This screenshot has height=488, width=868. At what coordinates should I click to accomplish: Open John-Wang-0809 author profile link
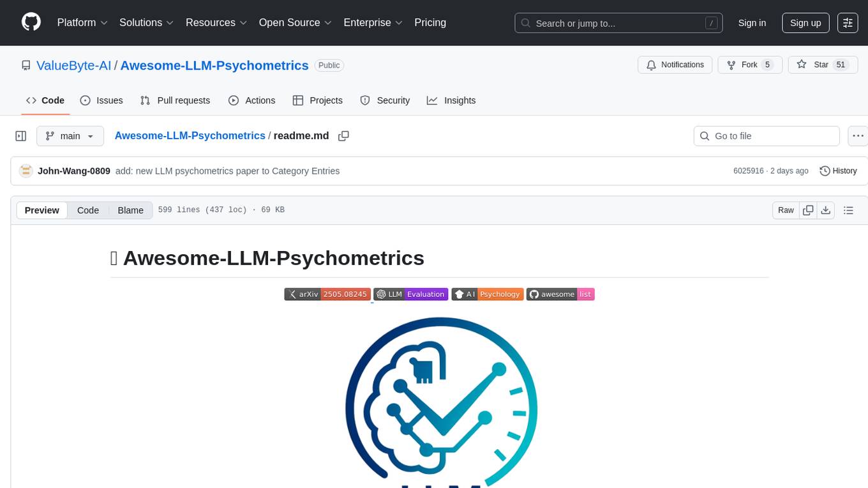(x=74, y=171)
